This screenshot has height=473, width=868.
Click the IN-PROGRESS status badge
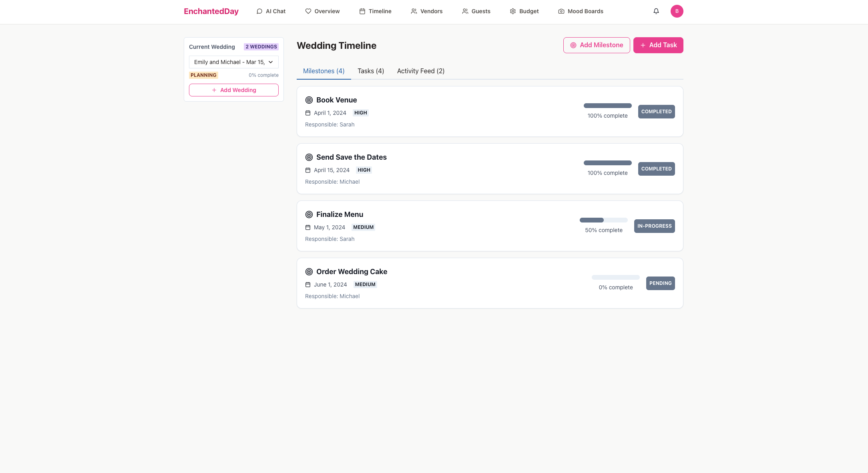coord(654,226)
